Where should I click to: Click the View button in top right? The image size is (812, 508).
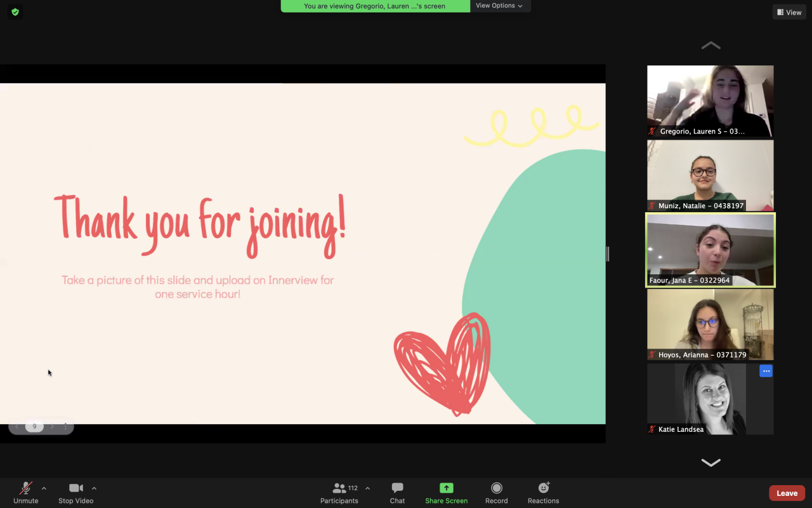coord(789,12)
